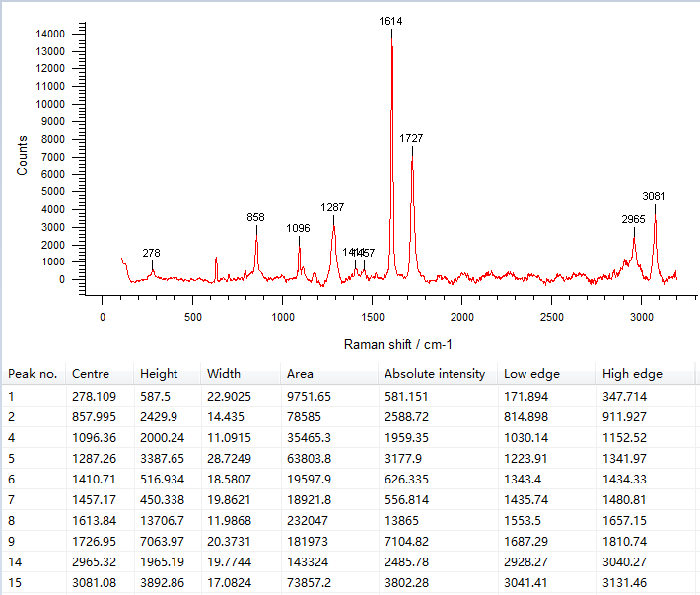
Task: Click the 2965 peak label on spectrum
Action: (633, 219)
